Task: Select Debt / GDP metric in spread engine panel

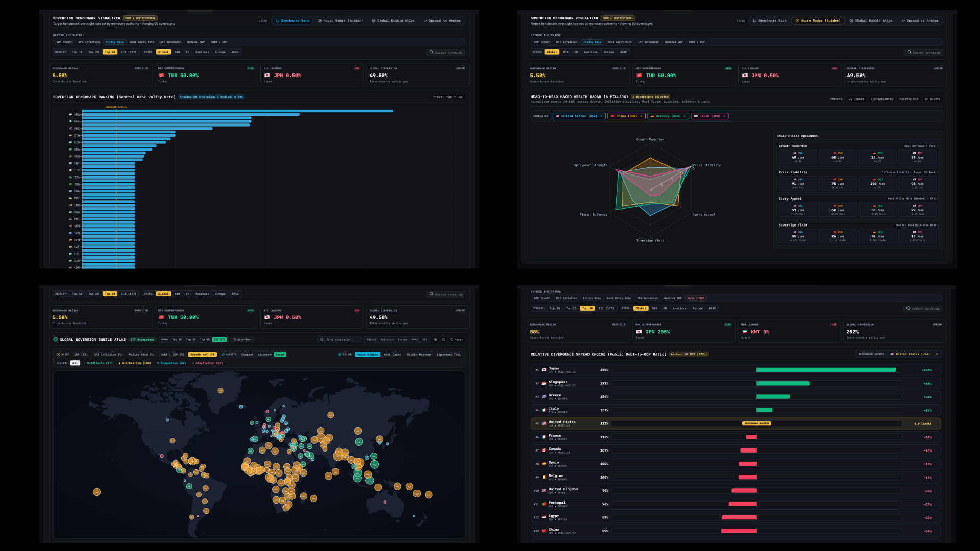Action: click(696, 298)
